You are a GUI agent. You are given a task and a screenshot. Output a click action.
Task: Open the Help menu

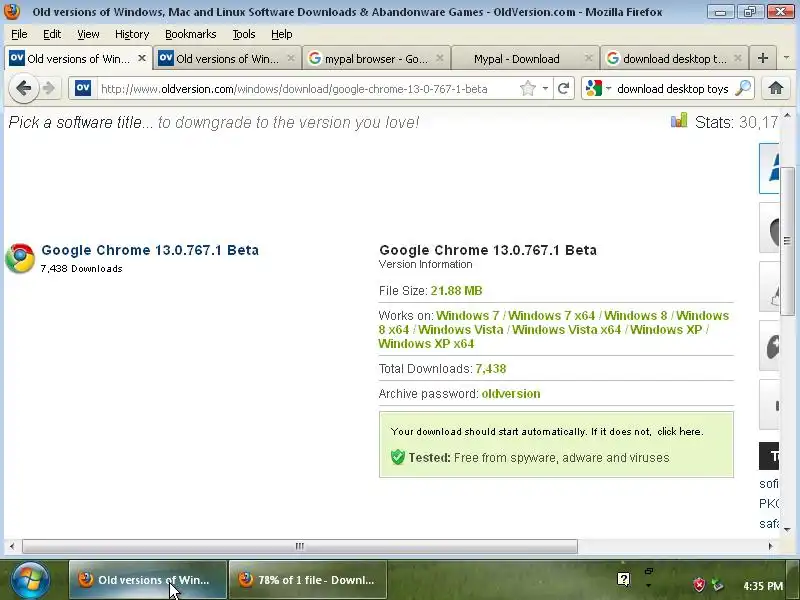pos(282,34)
